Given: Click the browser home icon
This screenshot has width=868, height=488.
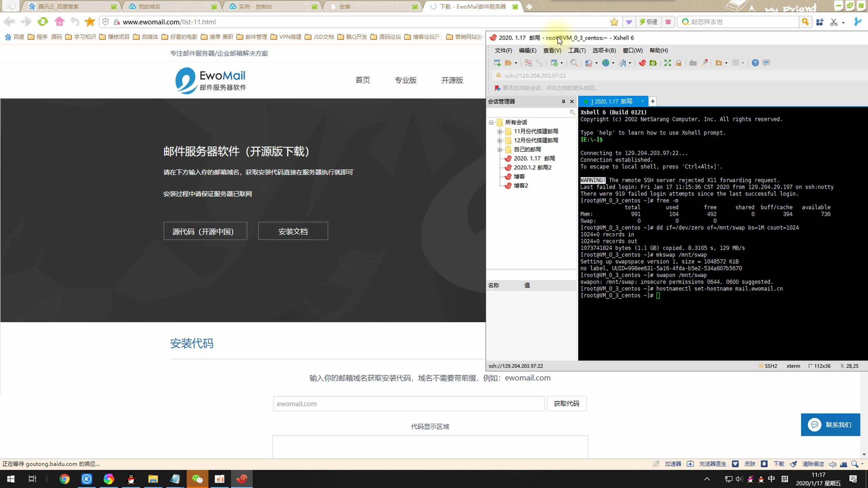Looking at the screenshot, I should (59, 22).
